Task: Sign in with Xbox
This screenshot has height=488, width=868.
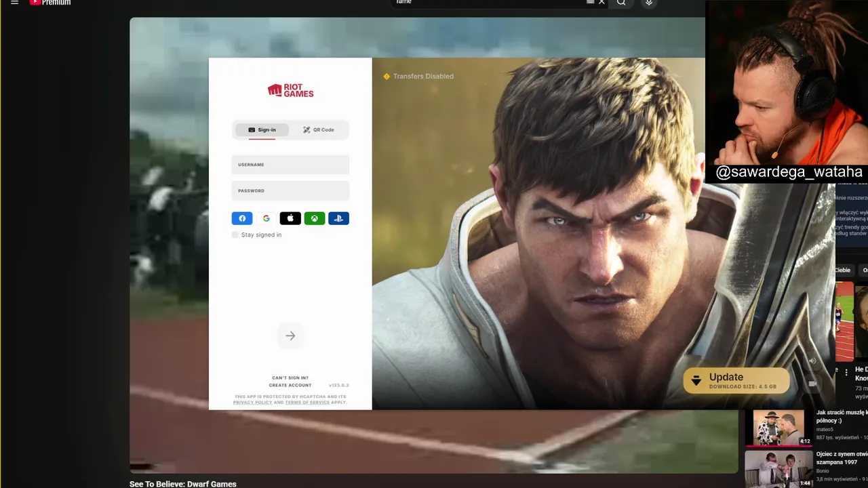Action: click(315, 218)
